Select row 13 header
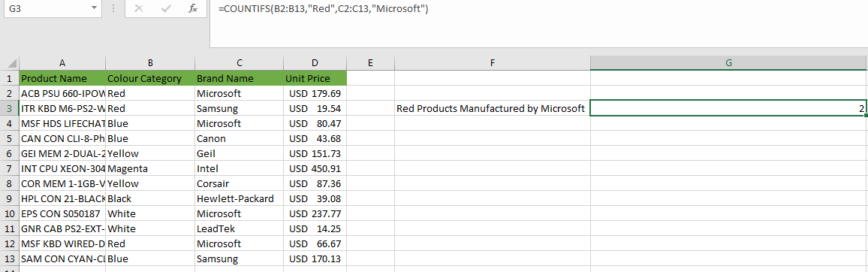Viewport: 868px width, 272px height. click(x=10, y=258)
